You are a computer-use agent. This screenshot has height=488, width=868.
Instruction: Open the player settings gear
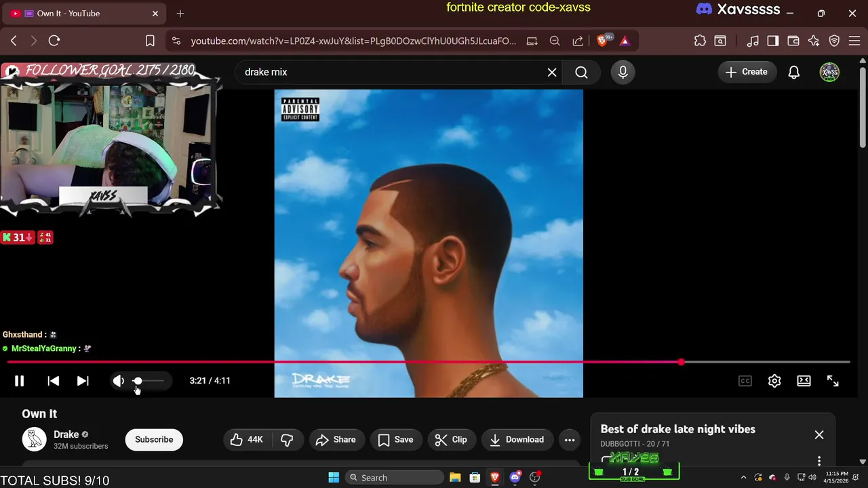pos(774,381)
